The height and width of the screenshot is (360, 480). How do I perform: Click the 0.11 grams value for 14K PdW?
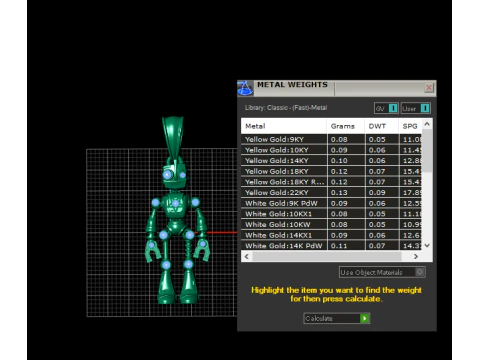339,246
